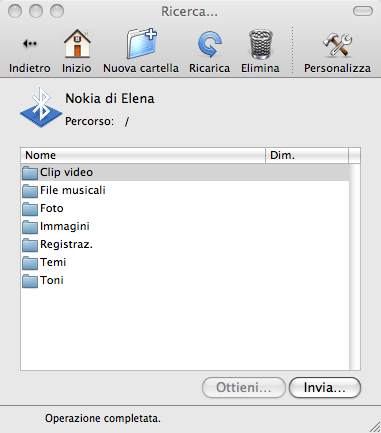Open Personalizza toolbar customization

[337, 45]
